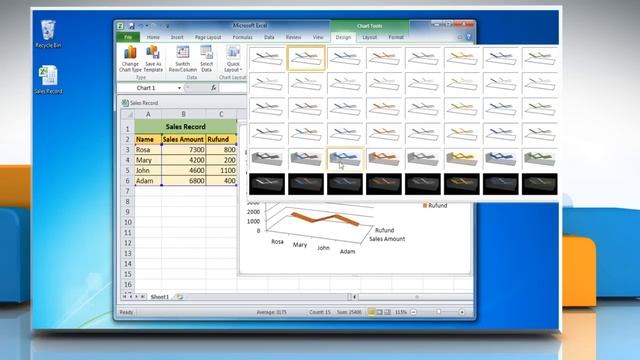The image size is (640, 360).
Task: Pick the orange chart style in the black-background row
Action: (x=384, y=184)
